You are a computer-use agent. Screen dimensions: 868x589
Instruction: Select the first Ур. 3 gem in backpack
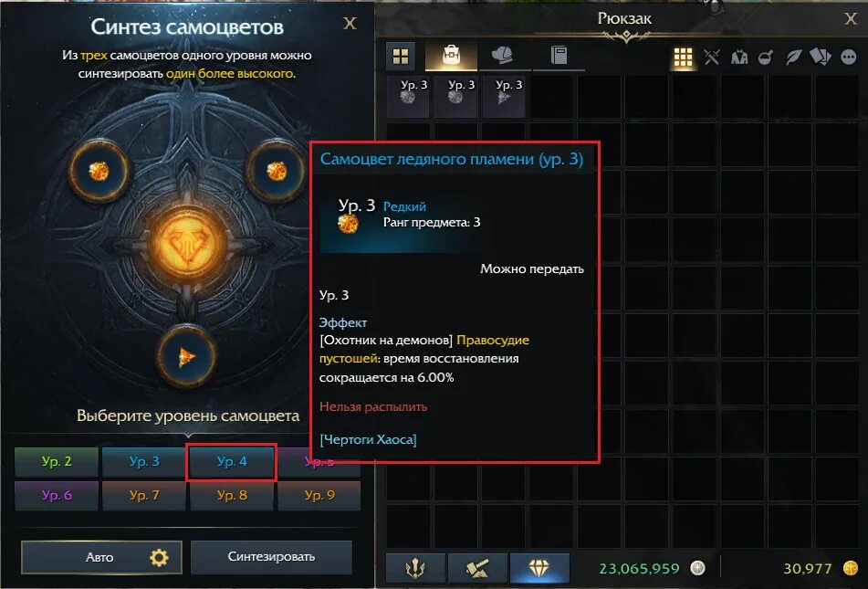coord(409,97)
